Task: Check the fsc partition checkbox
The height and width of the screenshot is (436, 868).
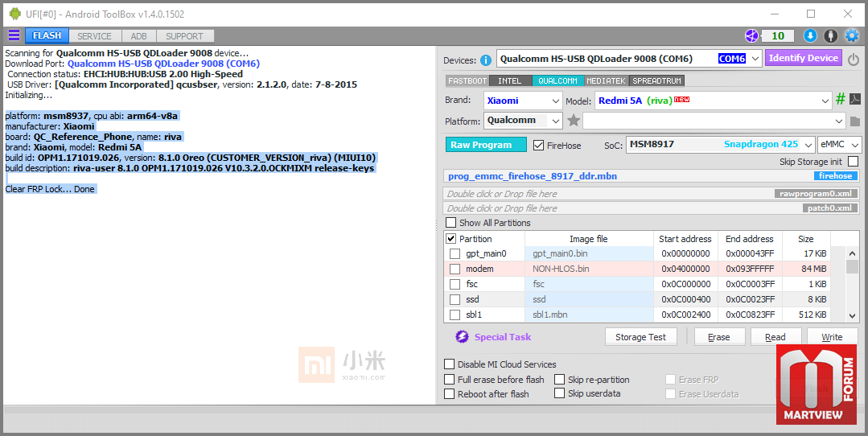Action: point(455,284)
